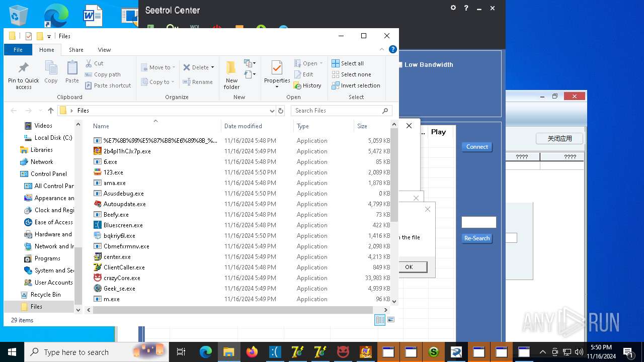Open Seetrol Center settings gear

point(453,8)
